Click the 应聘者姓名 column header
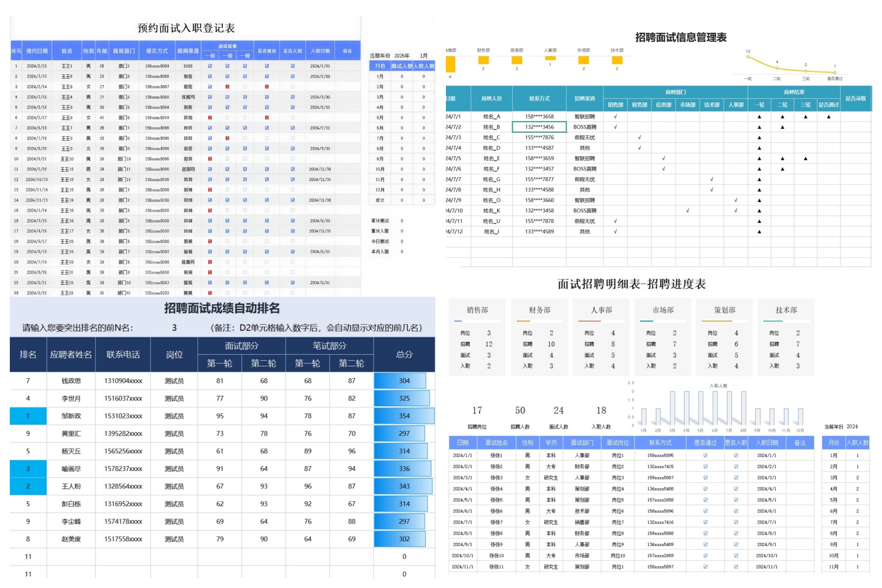 71,354
